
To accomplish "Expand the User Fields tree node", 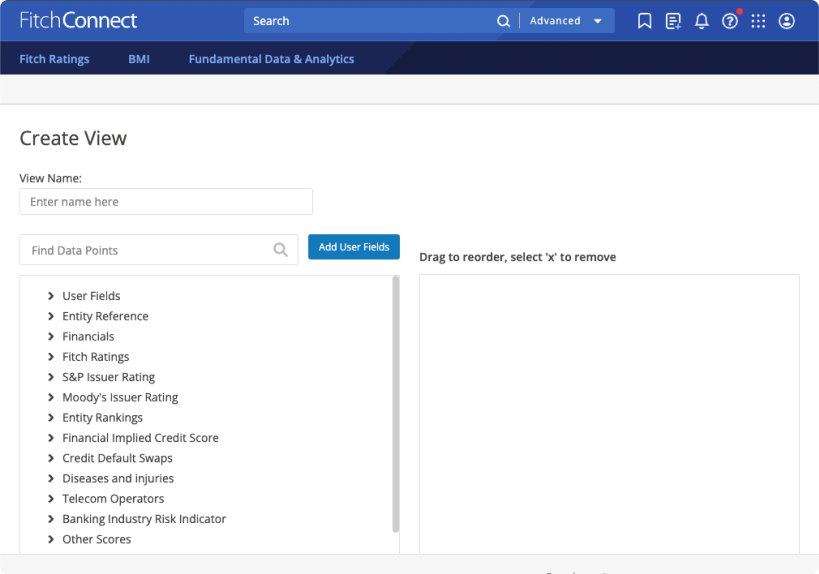I will pos(51,296).
